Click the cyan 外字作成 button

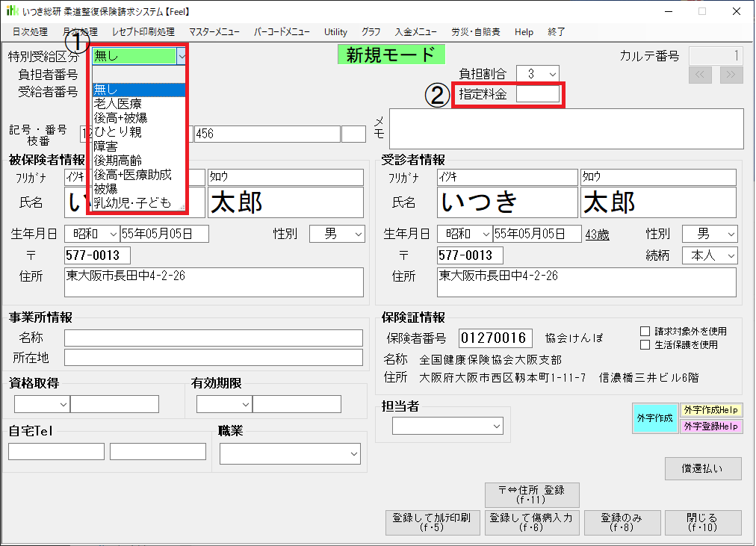[x=655, y=418]
